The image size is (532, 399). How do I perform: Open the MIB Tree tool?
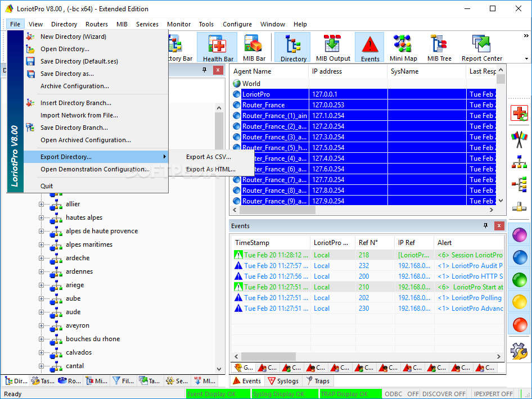[439, 47]
